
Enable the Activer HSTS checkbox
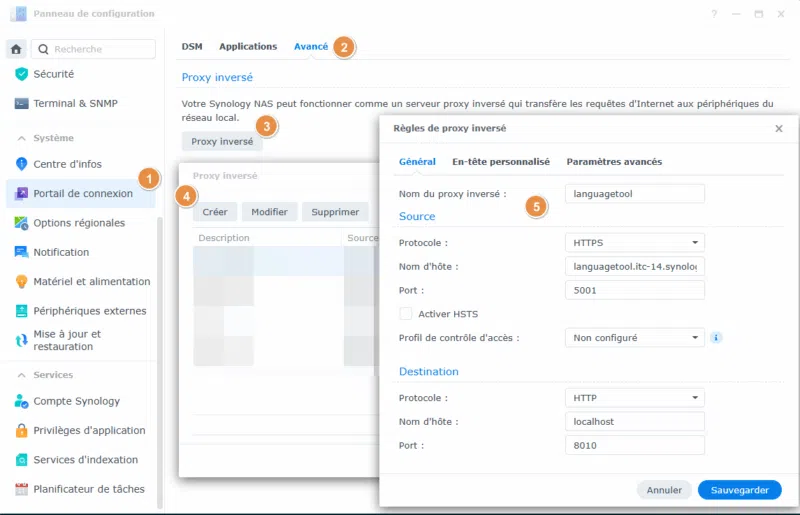(406, 314)
